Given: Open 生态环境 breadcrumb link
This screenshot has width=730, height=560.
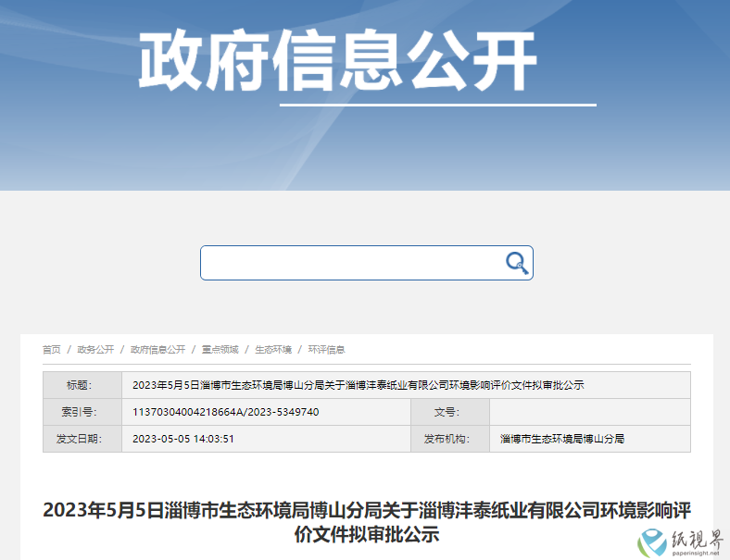Looking at the screenshot, I should click(x=273, y=349).
